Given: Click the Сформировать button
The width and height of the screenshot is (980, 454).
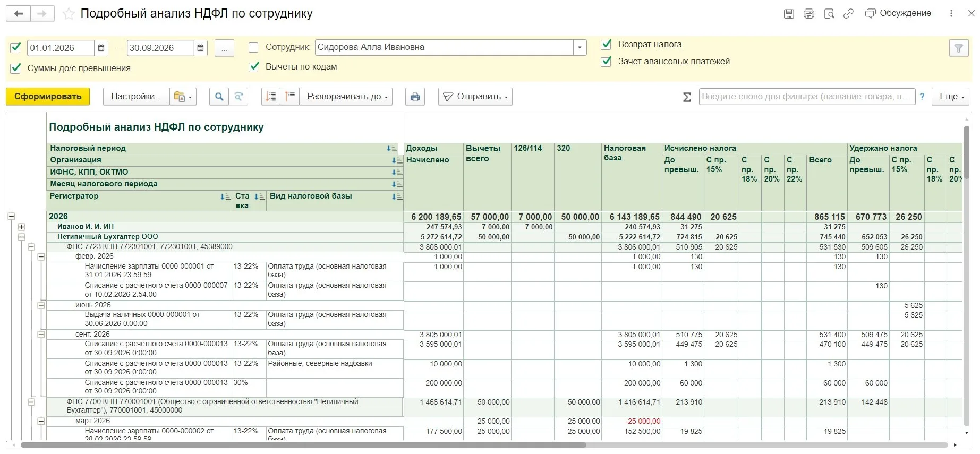Looking at the screenshot, I should pos(48,97).
